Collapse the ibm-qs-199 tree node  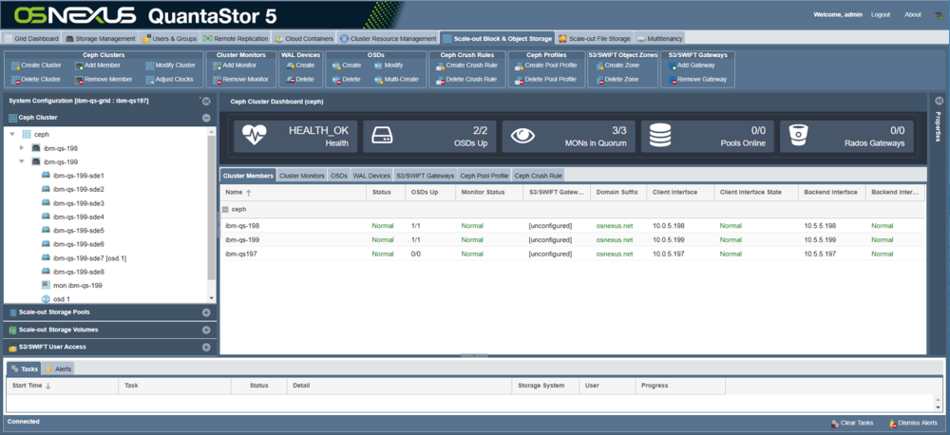click(22, 162)
